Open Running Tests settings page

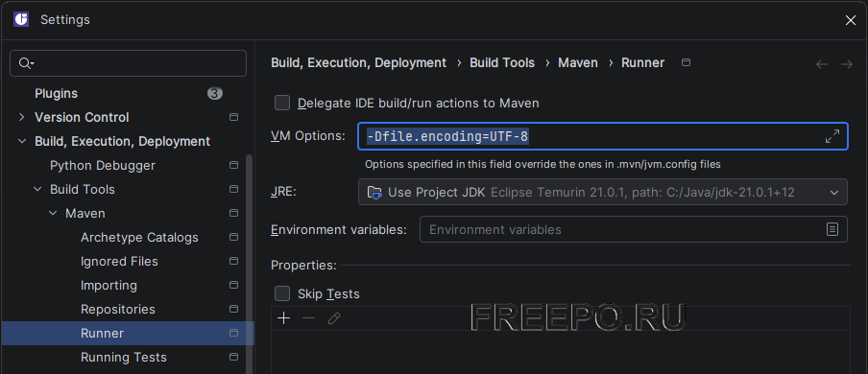124,358
